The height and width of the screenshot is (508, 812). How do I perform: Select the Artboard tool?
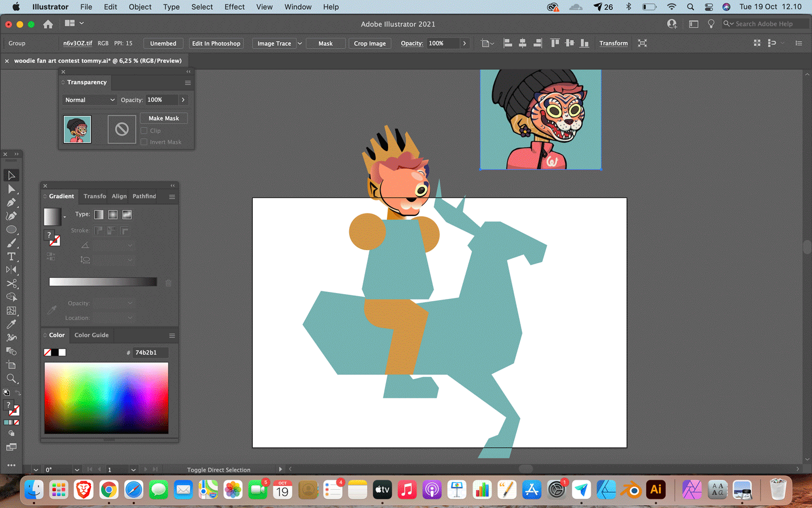[11, 365]
